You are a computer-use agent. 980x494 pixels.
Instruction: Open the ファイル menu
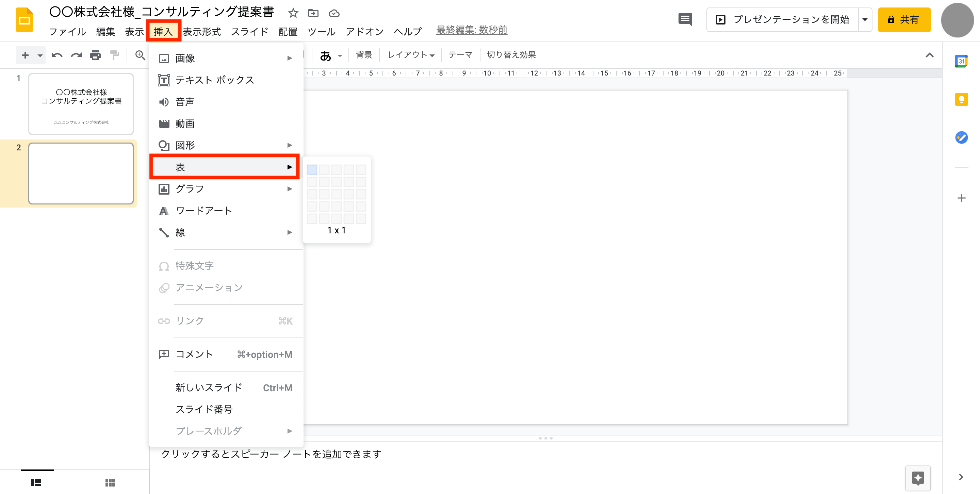pos(67,32)
